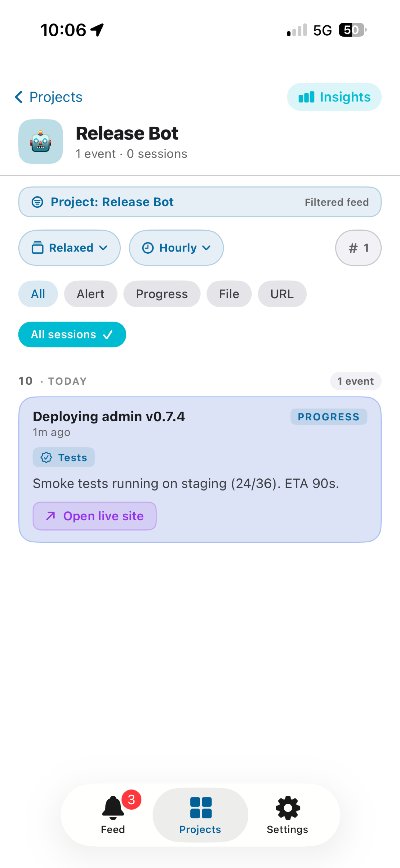Tap the stack icon on Relaxed

(x=38, y=248)
